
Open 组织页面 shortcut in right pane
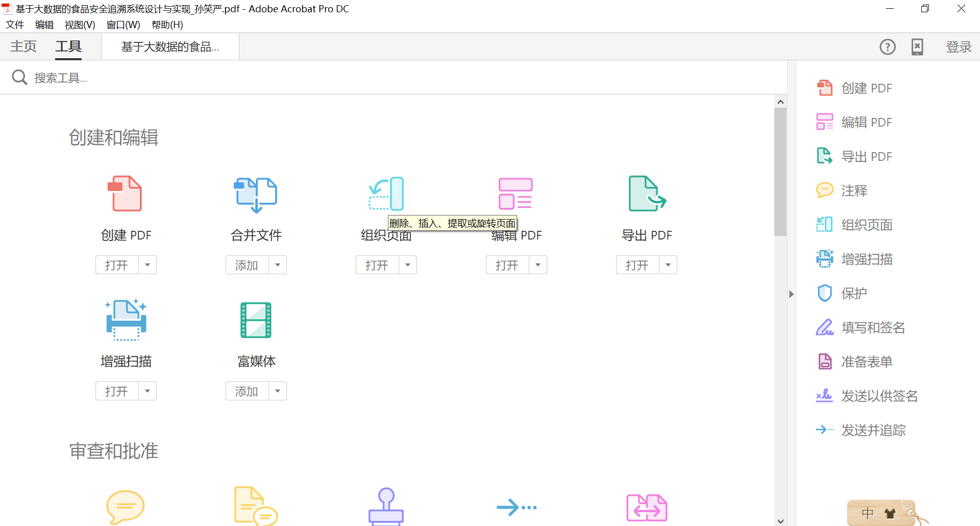pos(854,225)
